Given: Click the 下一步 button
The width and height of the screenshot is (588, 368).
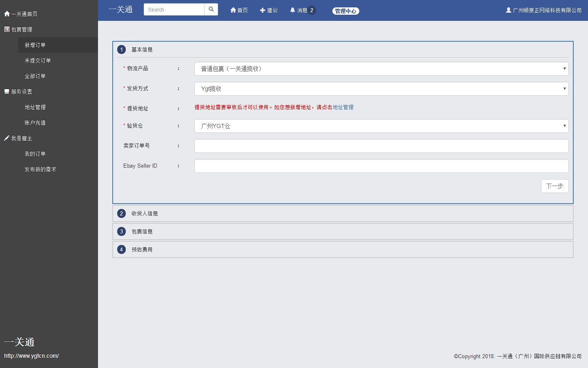Looking at the screenshot, I should pyautogui.click(x=555, y=186).
